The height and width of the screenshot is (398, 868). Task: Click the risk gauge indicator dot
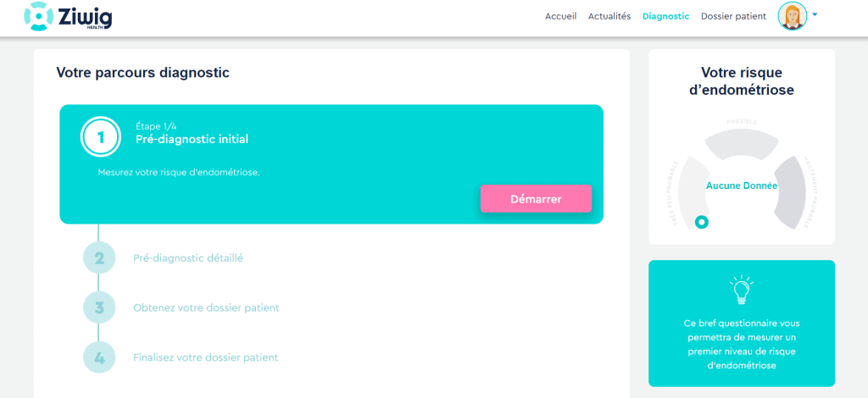point(701,222)
